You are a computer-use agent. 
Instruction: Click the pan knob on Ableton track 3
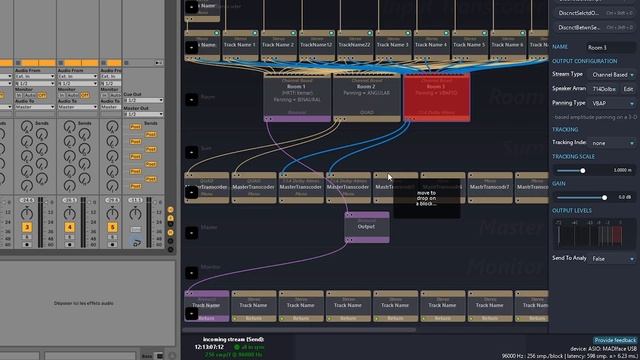tap(27, 213)
